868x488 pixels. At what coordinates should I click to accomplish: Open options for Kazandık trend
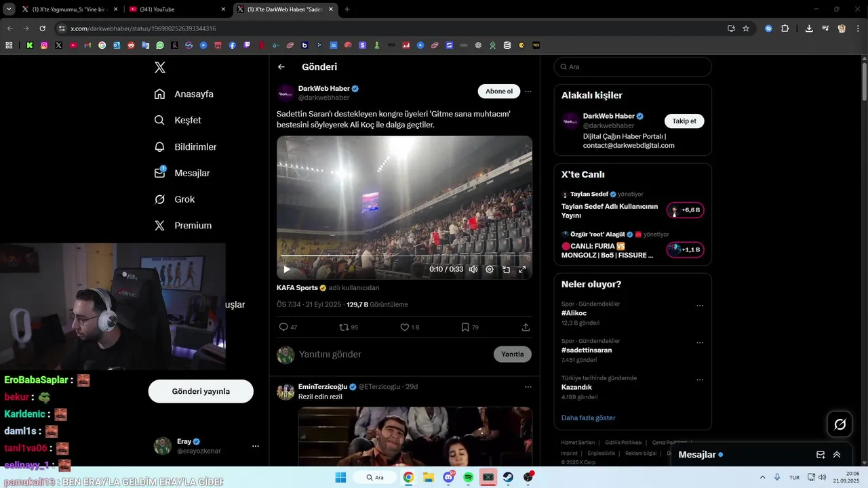coord(700,380)
